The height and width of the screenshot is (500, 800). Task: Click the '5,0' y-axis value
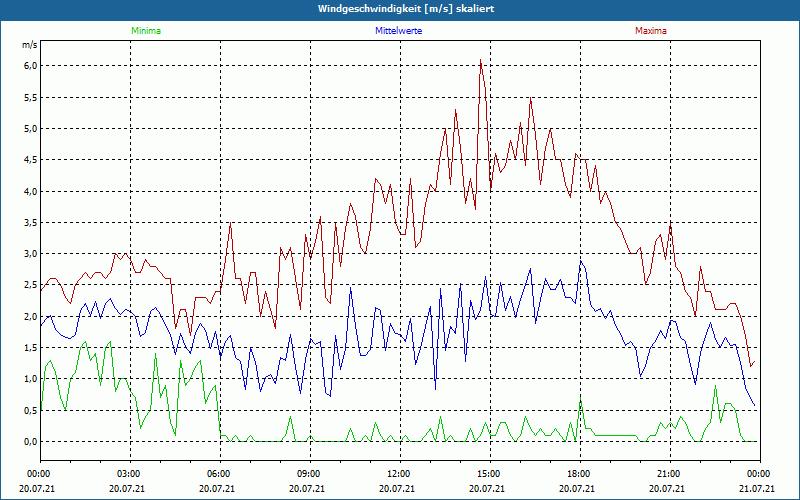click(x=31, y=129)
